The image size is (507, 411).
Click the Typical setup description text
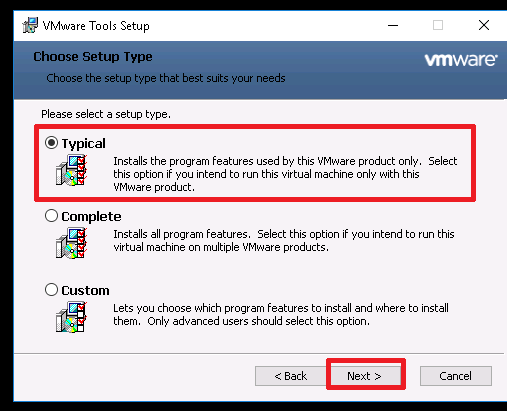(285, 174)
